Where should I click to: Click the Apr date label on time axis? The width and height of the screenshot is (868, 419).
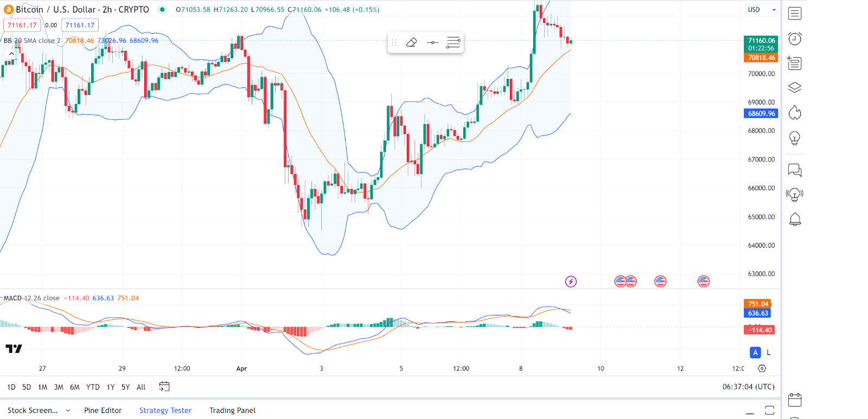(x=241, y=369)
